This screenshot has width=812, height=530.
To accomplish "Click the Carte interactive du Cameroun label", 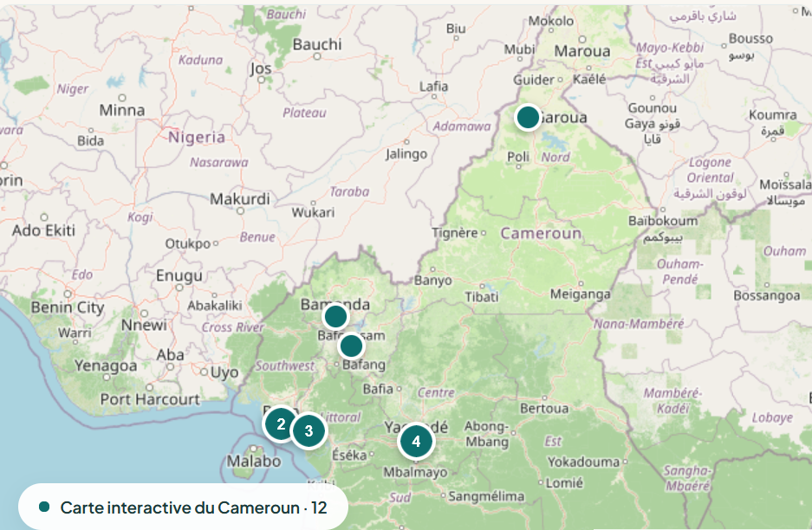I will click(x=193, y=507).
